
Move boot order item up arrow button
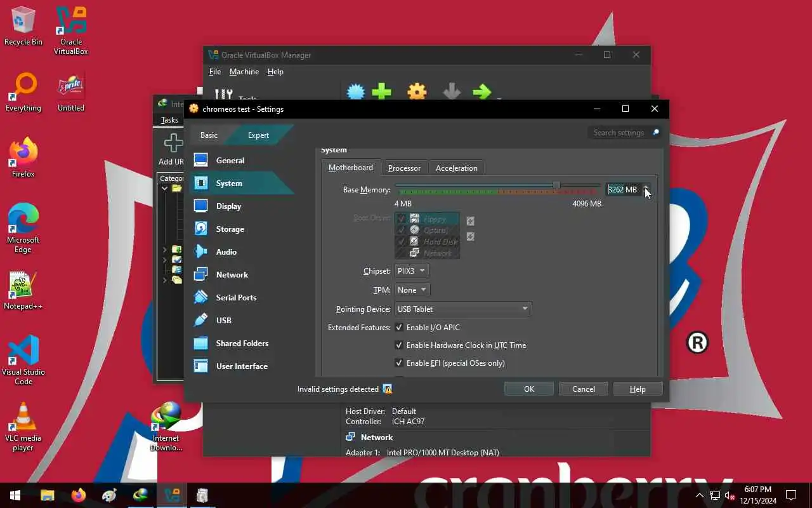(470, 222)
